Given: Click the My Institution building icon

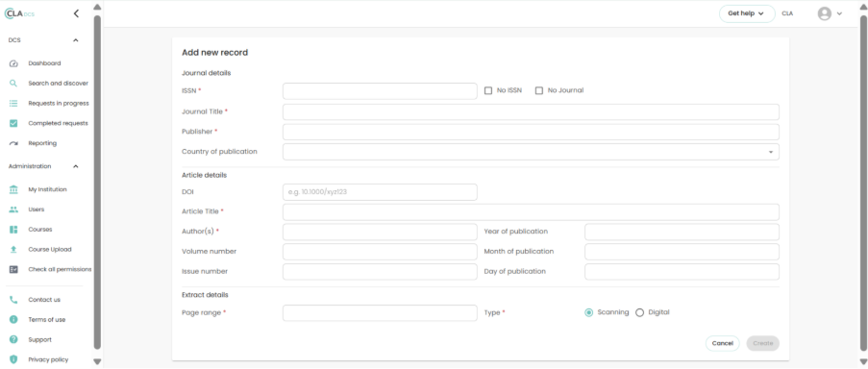Looking at the screenshot, I should (13, 189).
